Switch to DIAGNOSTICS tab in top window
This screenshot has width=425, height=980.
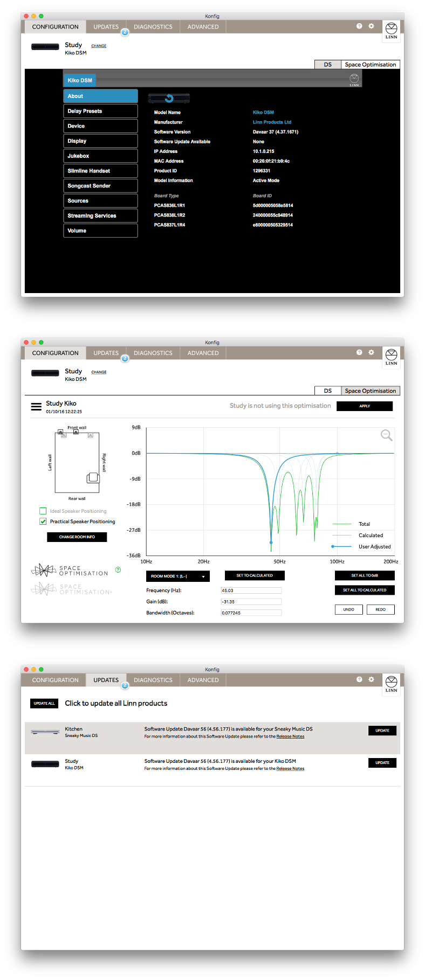click(153, 26)
